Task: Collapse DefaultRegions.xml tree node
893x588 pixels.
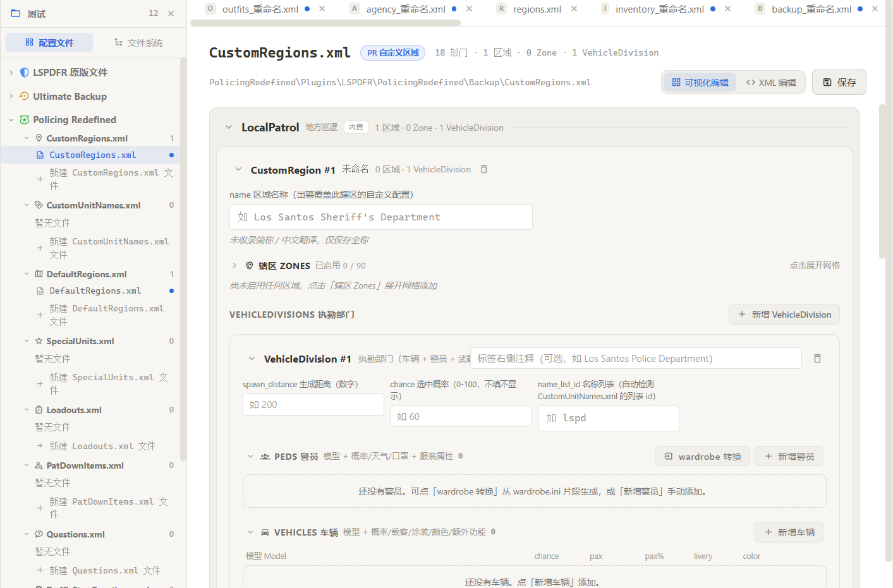Action: coord(27,274)
